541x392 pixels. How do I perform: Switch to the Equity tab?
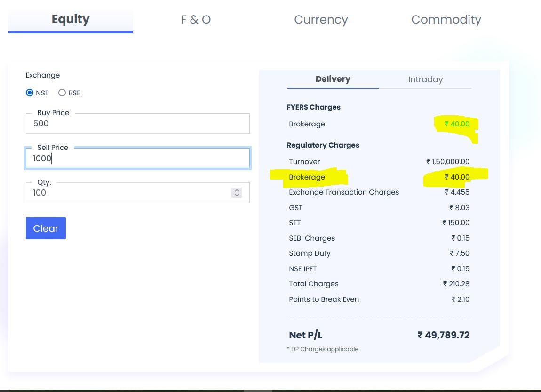click(x=71, y=20)
